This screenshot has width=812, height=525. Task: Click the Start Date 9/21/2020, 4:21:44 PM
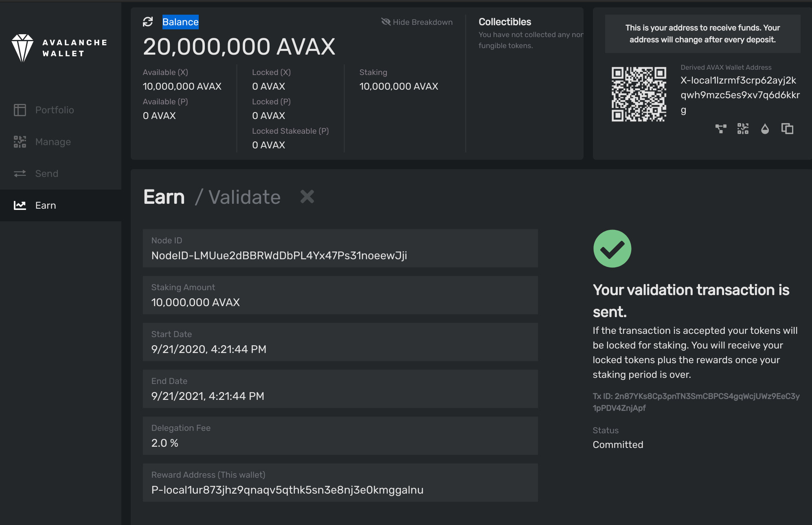point(208,349)
